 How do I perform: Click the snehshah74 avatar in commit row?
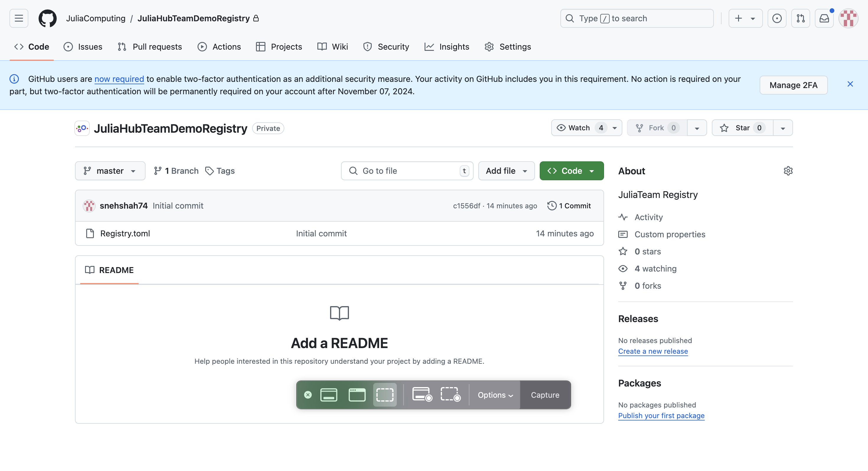(89, 206)
